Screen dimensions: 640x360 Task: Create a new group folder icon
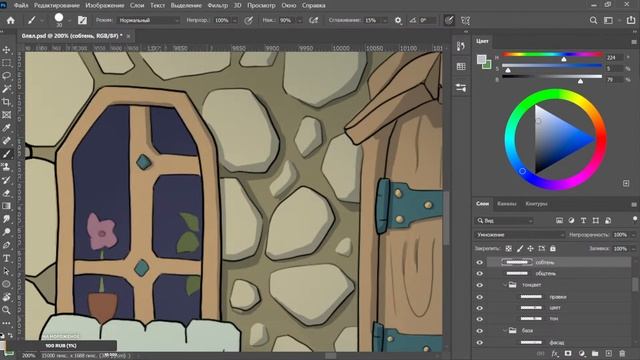click(x=595, y=353)
